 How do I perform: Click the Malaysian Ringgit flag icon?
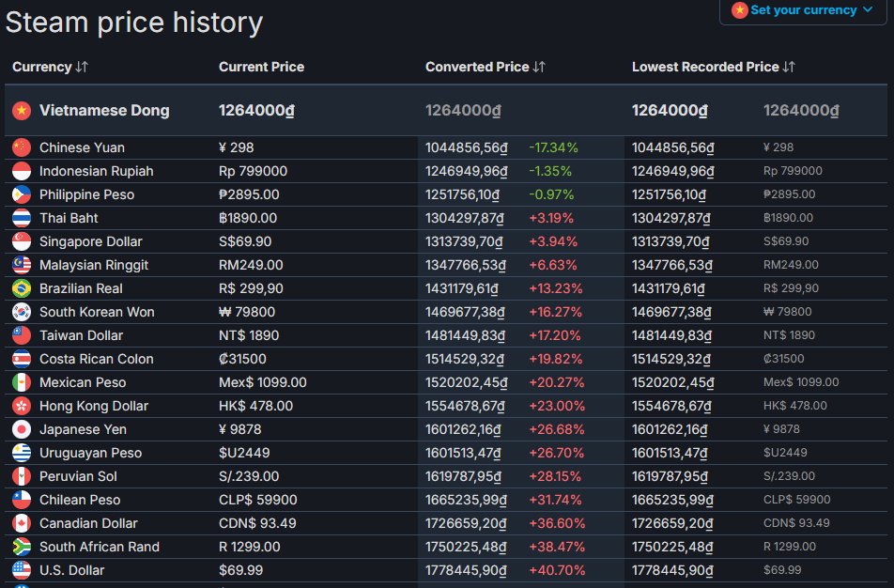[x=22, y=265]
